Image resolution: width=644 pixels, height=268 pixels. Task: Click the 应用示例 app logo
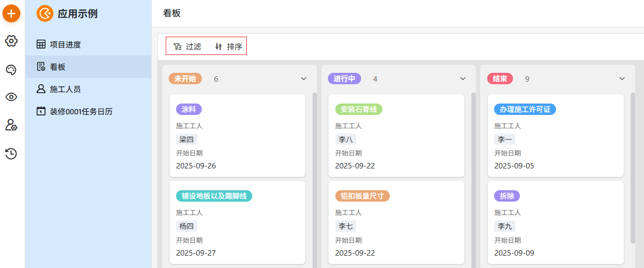[45, 13]
